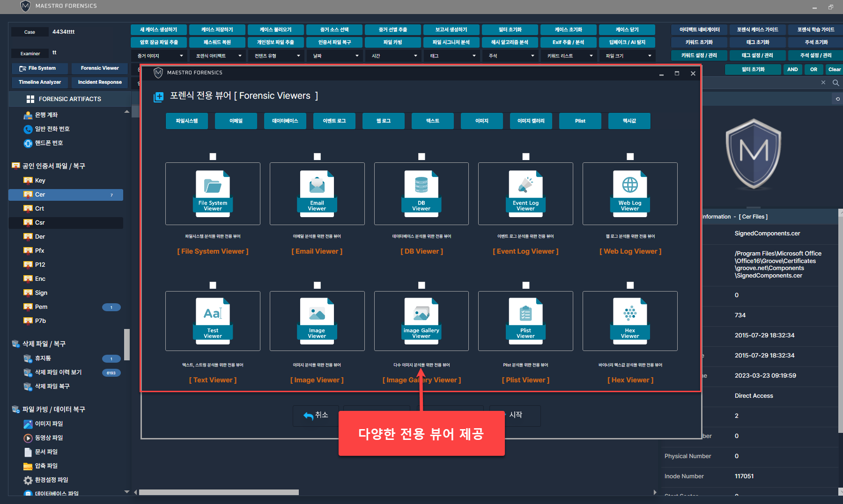843x504 pixels.
Task: Open the File System Viewer icon
Action: pyautogui.click(x=213, y=194)
